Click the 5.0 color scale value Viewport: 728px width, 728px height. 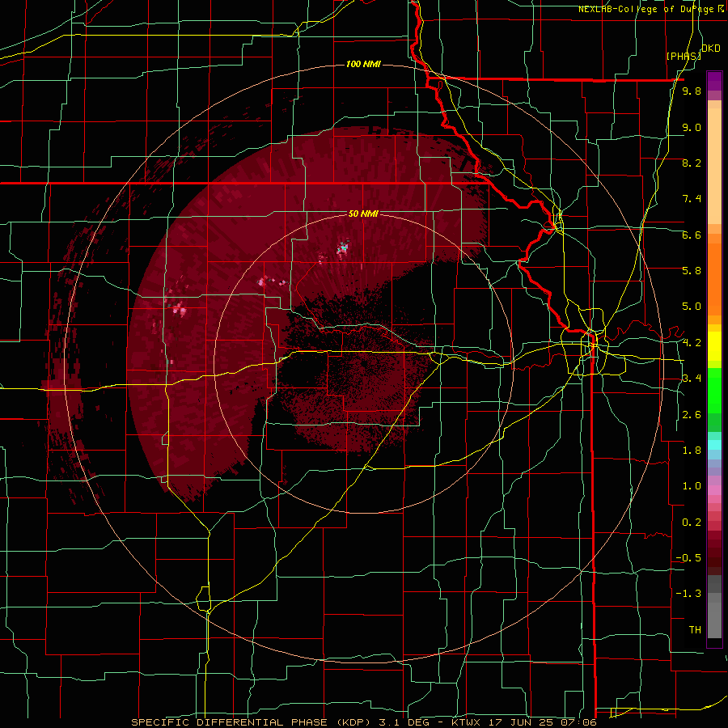692,307
